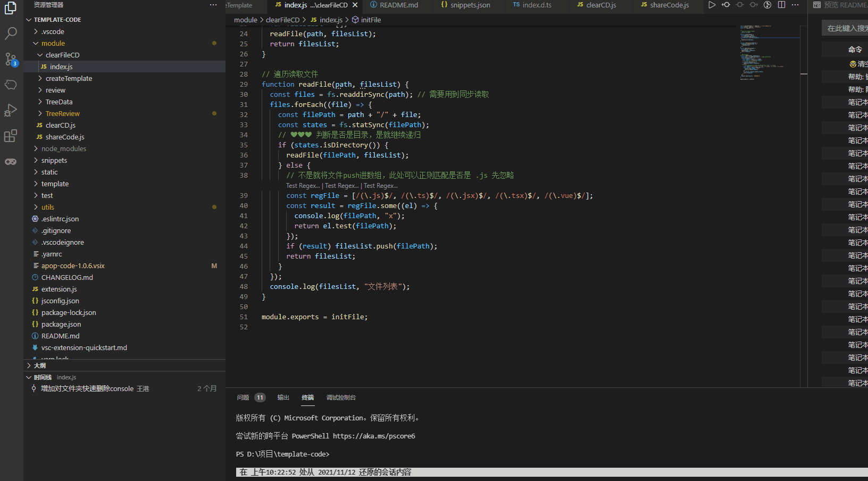Click the Run file play button
This screenshot has width=868, height=481.
[x=712, y=6]
